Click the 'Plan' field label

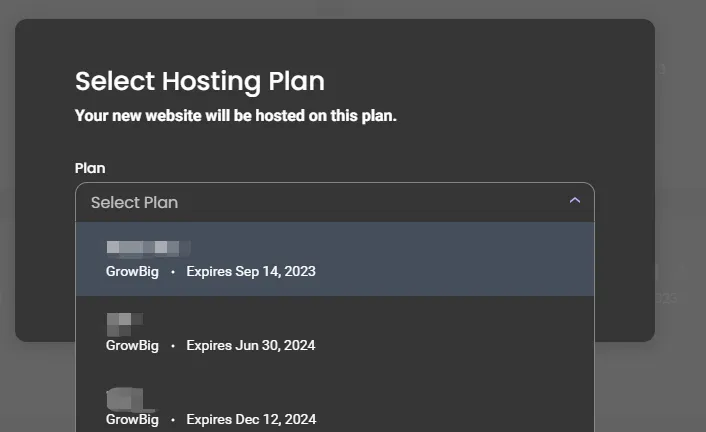[90, 168]
